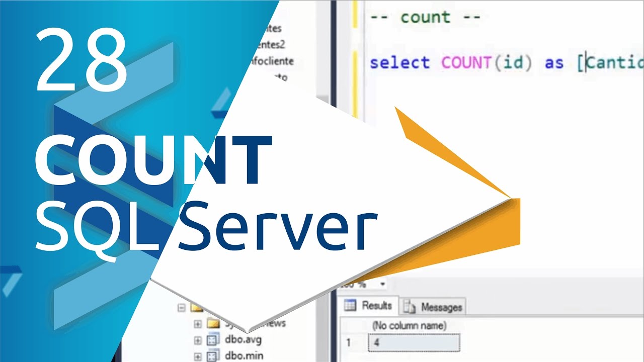The image size is (644, 362).
Task: Select the result cell showing 4
Action: (414, 343)
